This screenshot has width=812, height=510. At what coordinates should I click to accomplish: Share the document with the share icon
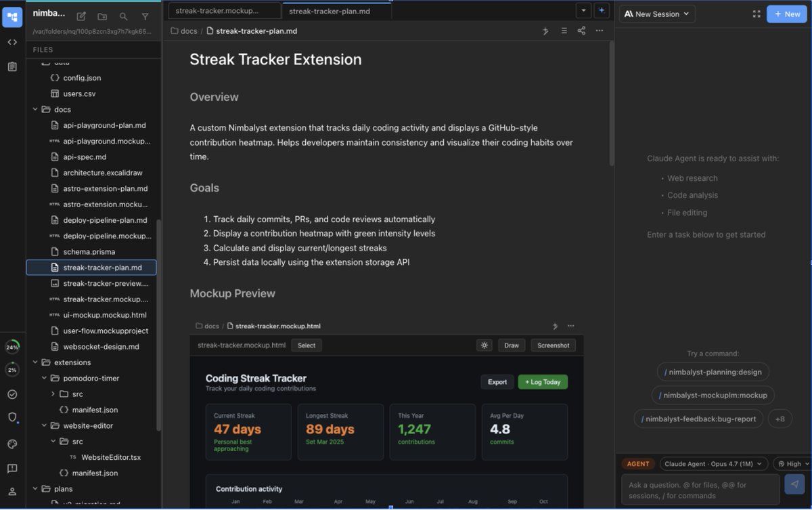[581, 30]
